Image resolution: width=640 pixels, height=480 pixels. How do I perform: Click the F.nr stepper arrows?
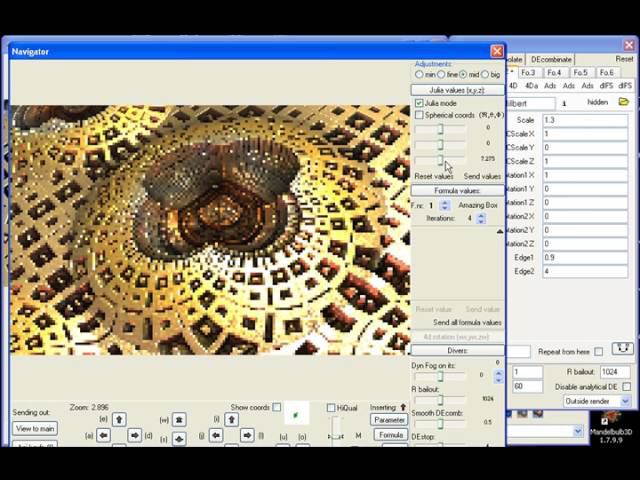click(x=445, y=205)
